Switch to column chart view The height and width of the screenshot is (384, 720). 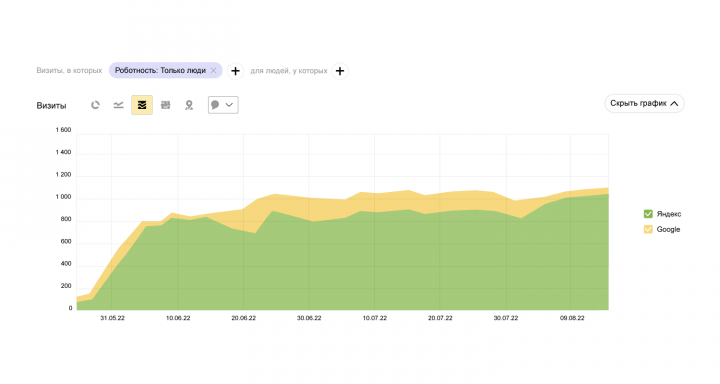tap(165, 105)
